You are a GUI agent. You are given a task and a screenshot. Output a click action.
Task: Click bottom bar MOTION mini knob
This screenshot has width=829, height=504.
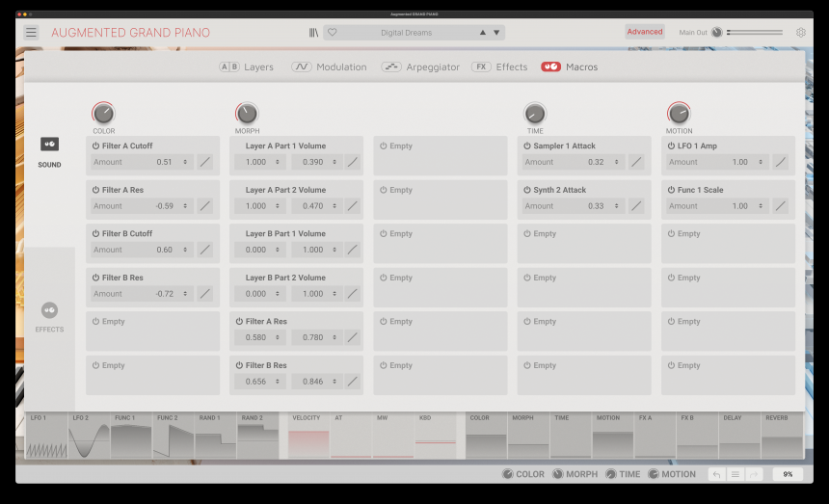click(654, 474)
